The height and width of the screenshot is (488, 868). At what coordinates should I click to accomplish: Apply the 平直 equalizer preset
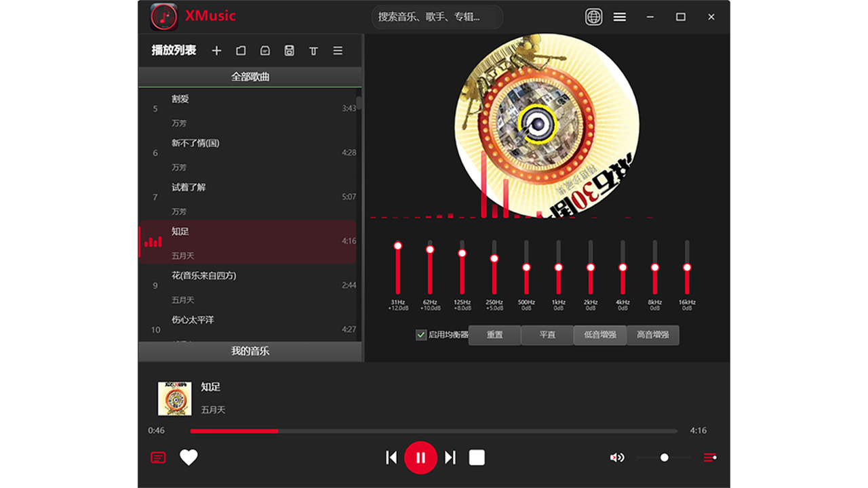pos(547,335)
